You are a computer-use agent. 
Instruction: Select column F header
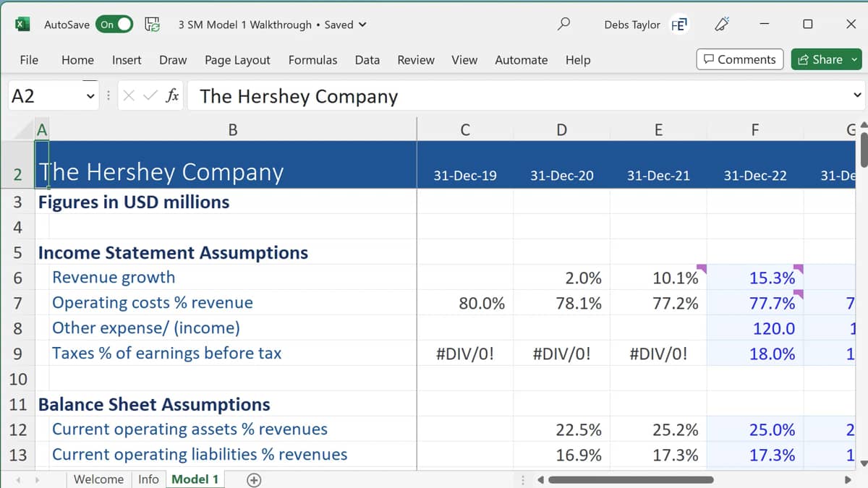pos(755,130)
